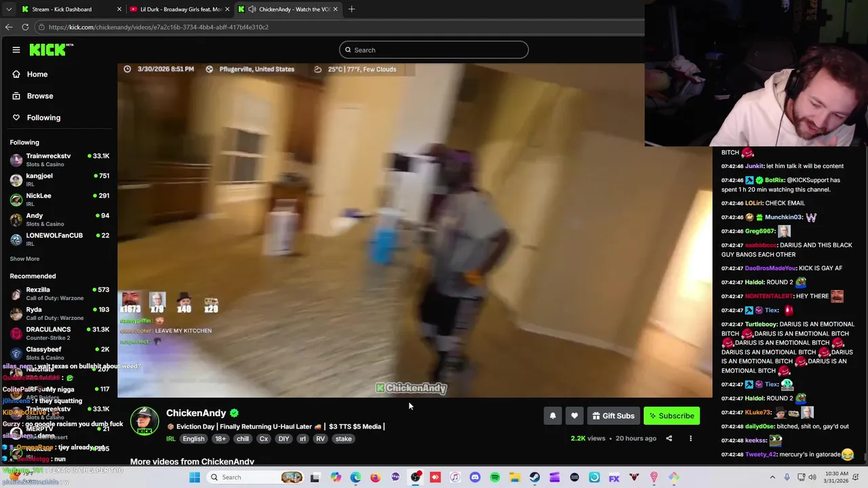Open the three-dot options below the video

pyautogui.click(x=690, y=439)
